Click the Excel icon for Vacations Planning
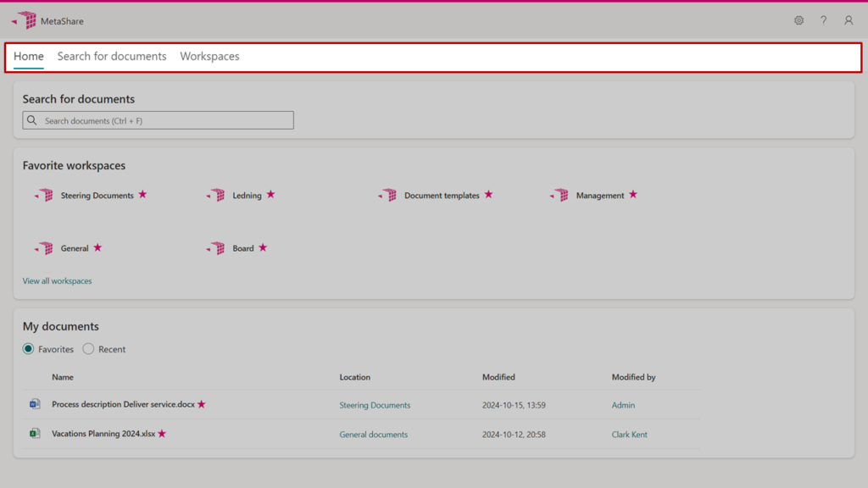Image resolution: width=868 pixels, height=488 pixels. pyautogui.click(x=35, y=434)
